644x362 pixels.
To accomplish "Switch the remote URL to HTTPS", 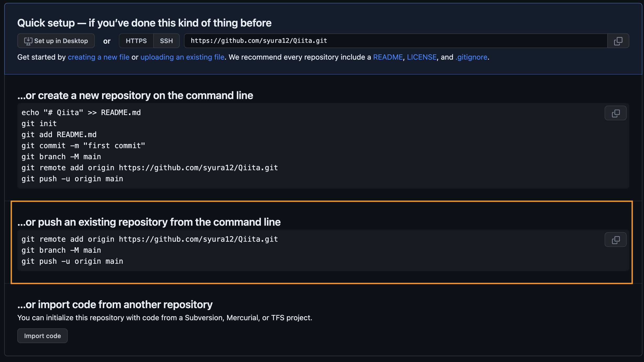I will [136, 41].
